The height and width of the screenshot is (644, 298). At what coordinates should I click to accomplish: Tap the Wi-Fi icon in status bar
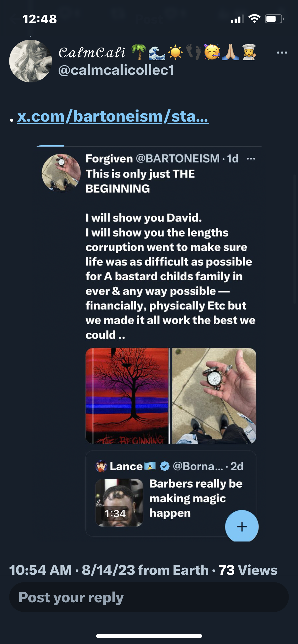(254, 19)
